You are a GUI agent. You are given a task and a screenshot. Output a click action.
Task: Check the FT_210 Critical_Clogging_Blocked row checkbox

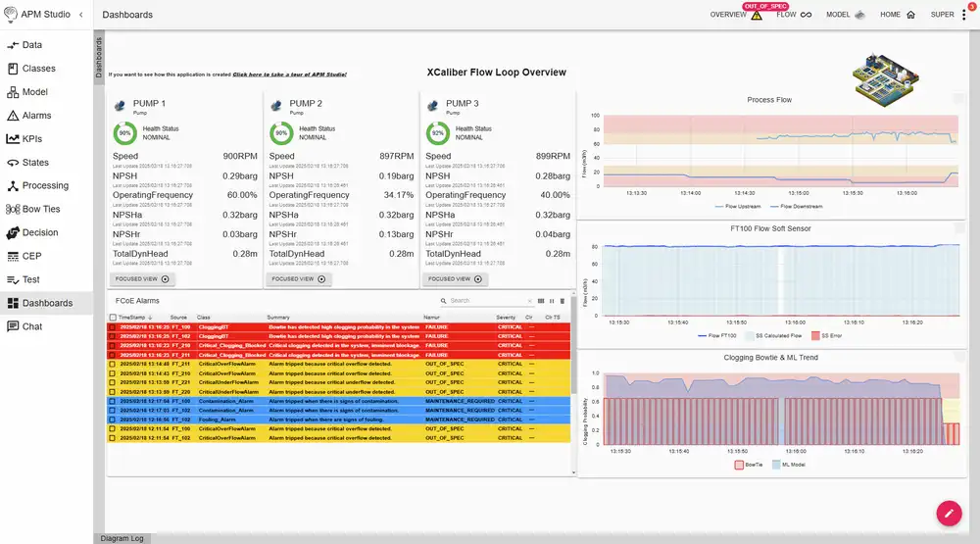(x=113, y=345)
